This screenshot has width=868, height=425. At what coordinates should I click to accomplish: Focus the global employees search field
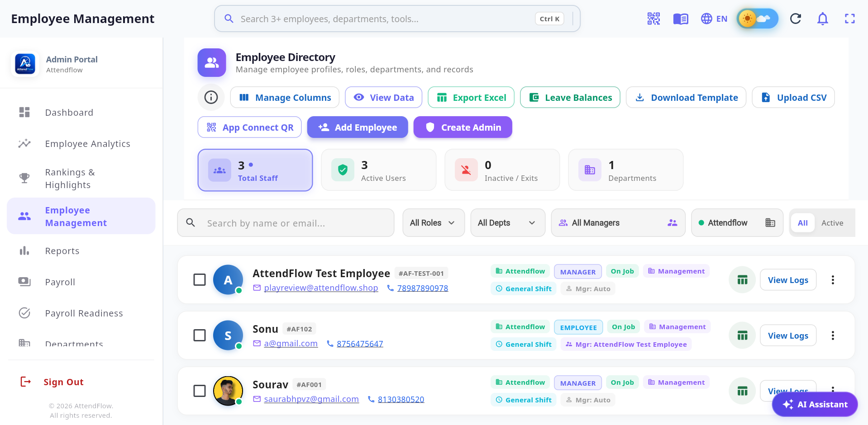coord(397,19)
